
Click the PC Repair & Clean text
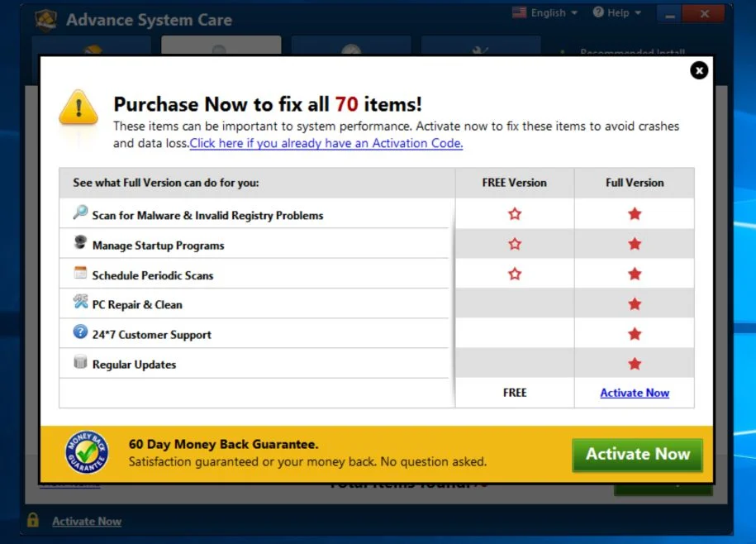(137, 305)
